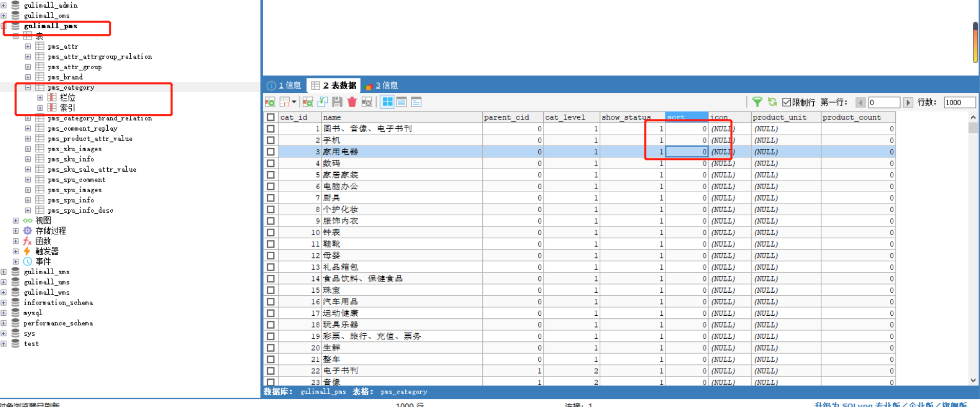
Task: Switch to grid view mode
Action: (x=387, y=102)
